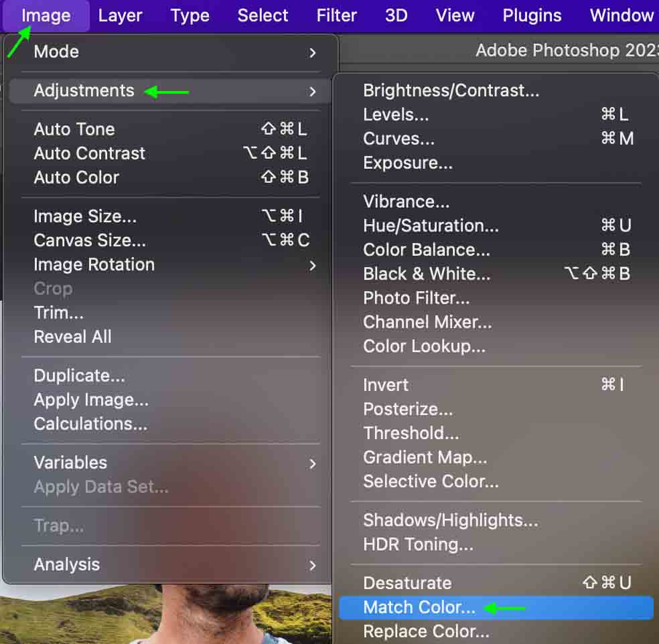Open Hue/Saturation adjustment
Screen dimensions: 659x644
click(x=496, y=226)
